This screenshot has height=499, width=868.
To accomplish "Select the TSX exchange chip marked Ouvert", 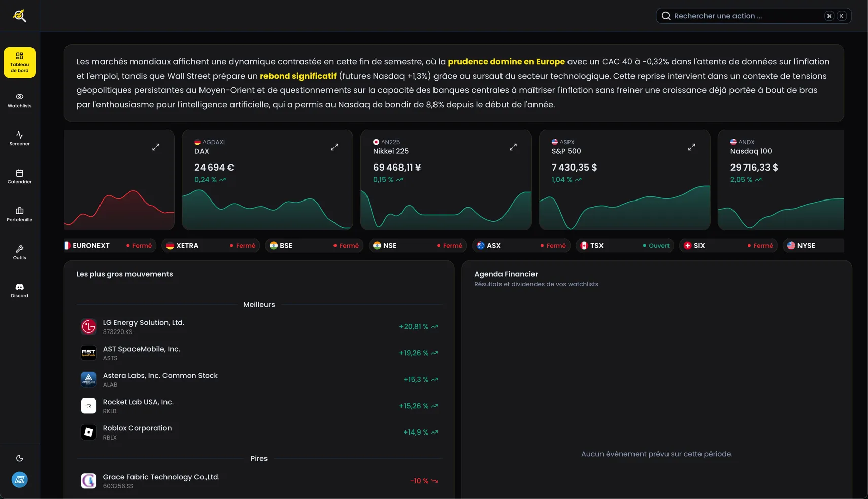I will 625,246.
